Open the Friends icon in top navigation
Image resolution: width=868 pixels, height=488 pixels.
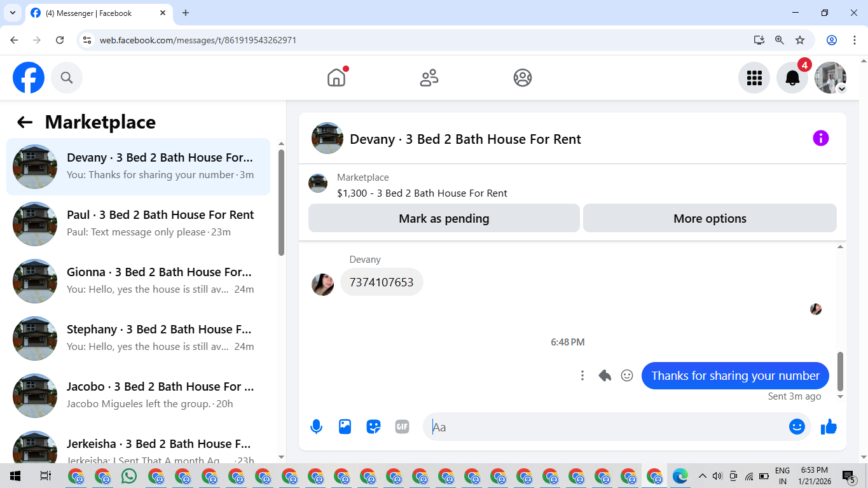pyautogui.click(x=429, y=78)
